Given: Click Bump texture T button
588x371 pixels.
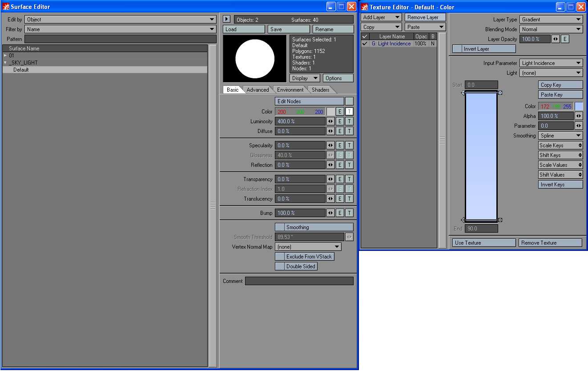Looking at the screenshot, I should (x=349, y=213).
